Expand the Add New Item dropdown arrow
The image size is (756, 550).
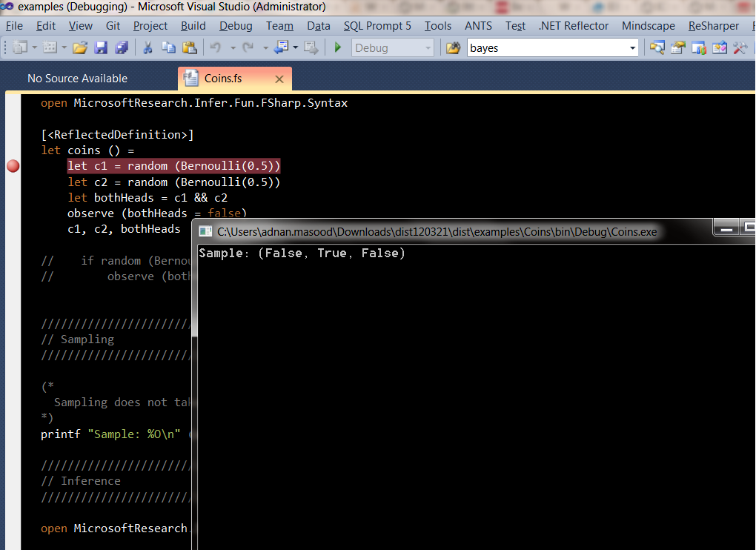64,47
